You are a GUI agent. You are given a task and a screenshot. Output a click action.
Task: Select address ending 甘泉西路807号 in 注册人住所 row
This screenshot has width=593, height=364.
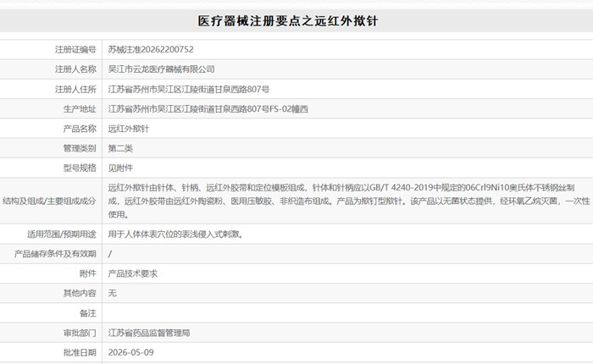tap(189, 89)
